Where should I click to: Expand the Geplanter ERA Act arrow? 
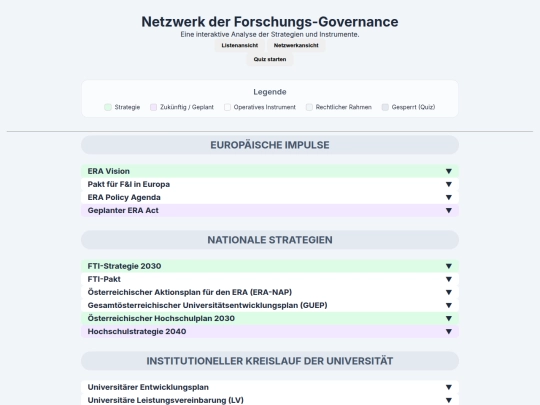(x=448, y=210)
